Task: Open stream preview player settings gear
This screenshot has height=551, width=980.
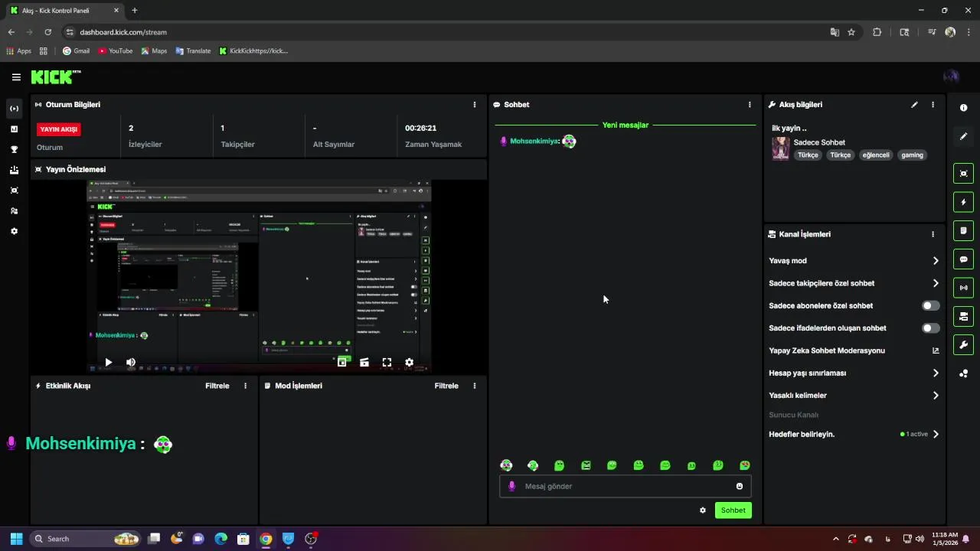Action: 409,363
